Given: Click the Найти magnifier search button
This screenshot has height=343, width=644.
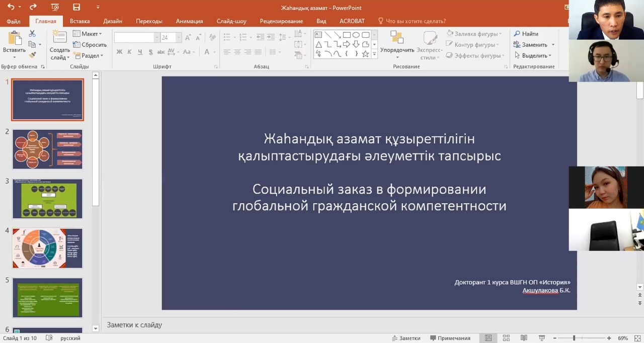Looking at the screenshot, I should (x=526, y=34).
